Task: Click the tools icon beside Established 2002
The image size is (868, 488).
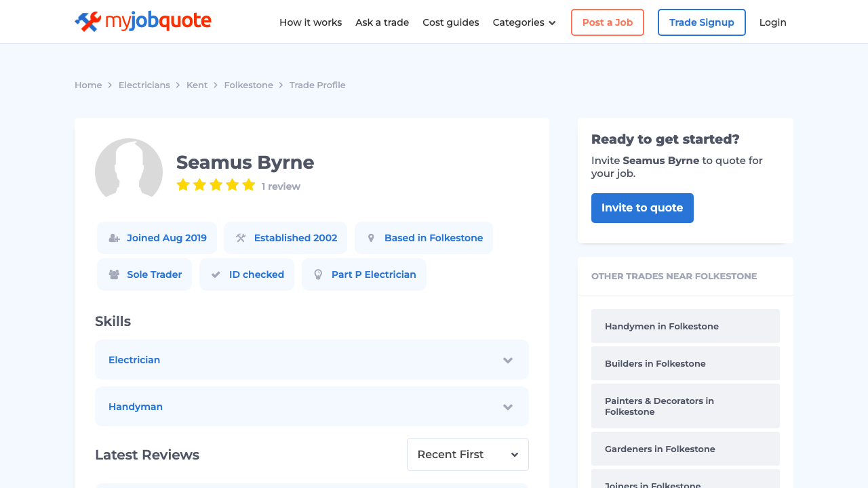Action: click(x=240, y=238)
